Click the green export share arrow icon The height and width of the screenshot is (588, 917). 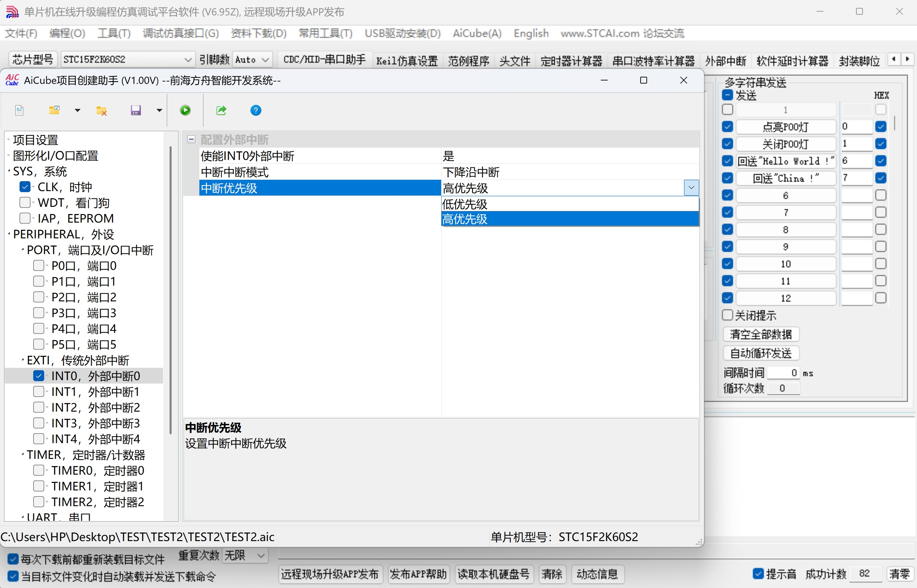click(x=221, y=111)
